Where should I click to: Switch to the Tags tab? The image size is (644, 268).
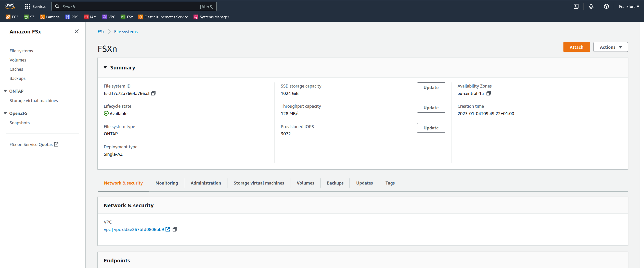click(390, 183)
